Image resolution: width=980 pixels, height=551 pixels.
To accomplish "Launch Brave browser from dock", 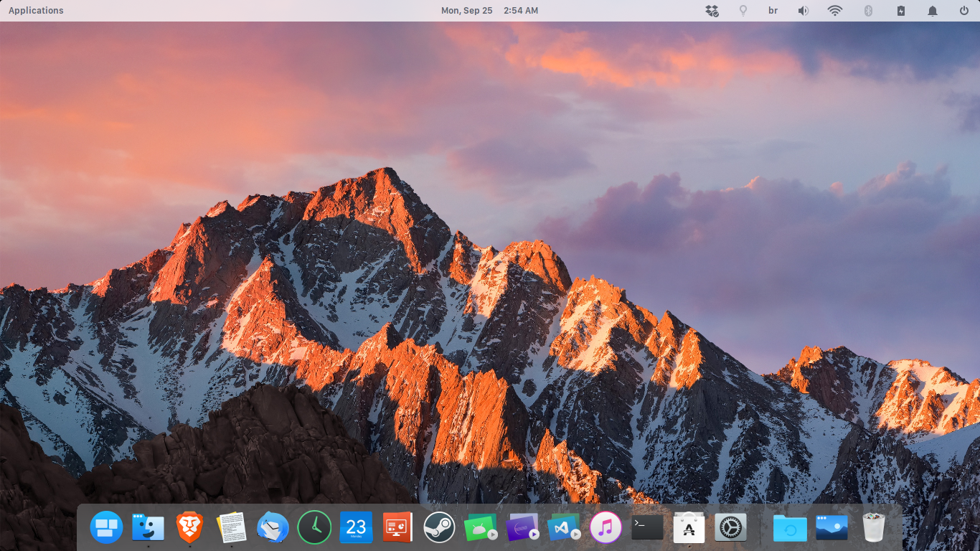I will coord(189,527).
